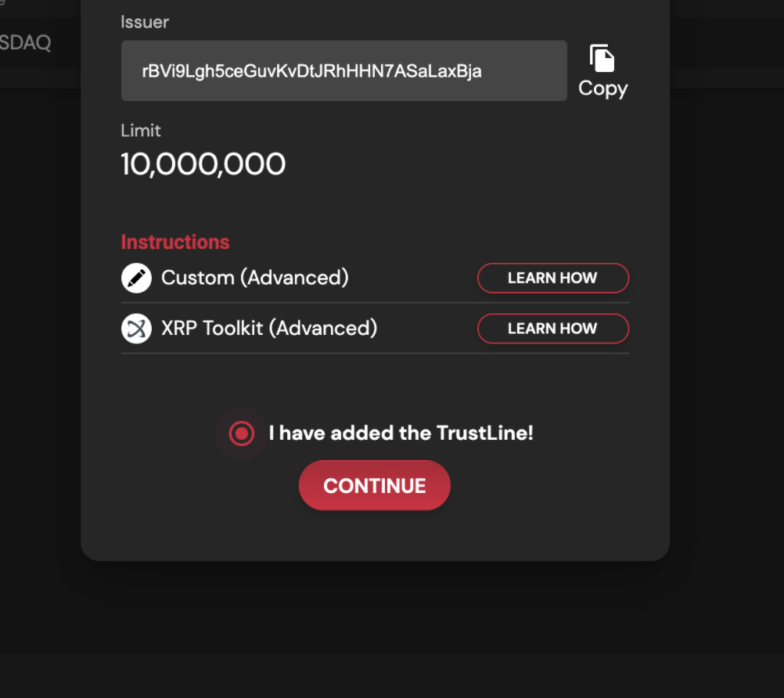The height and width of the screenshot is (698, 784).
Task: Select the 'I have added the TrustLine!' radio button
Action: point(242,434)
